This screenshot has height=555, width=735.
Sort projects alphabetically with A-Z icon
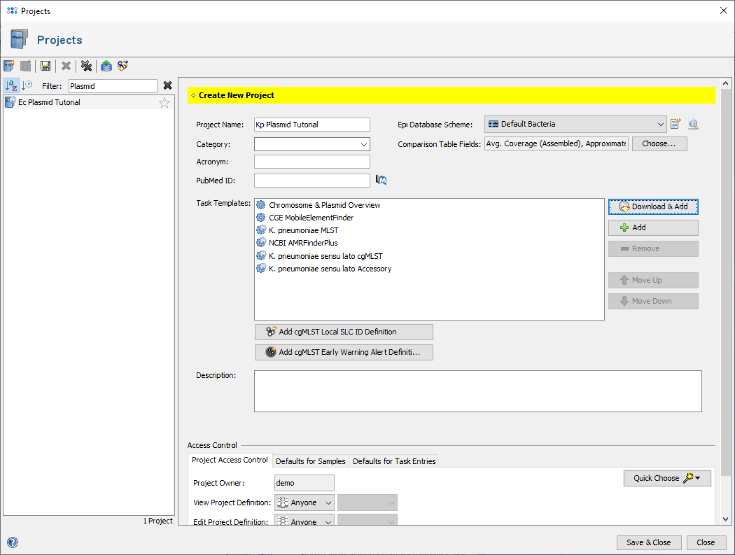coord(11,86)
